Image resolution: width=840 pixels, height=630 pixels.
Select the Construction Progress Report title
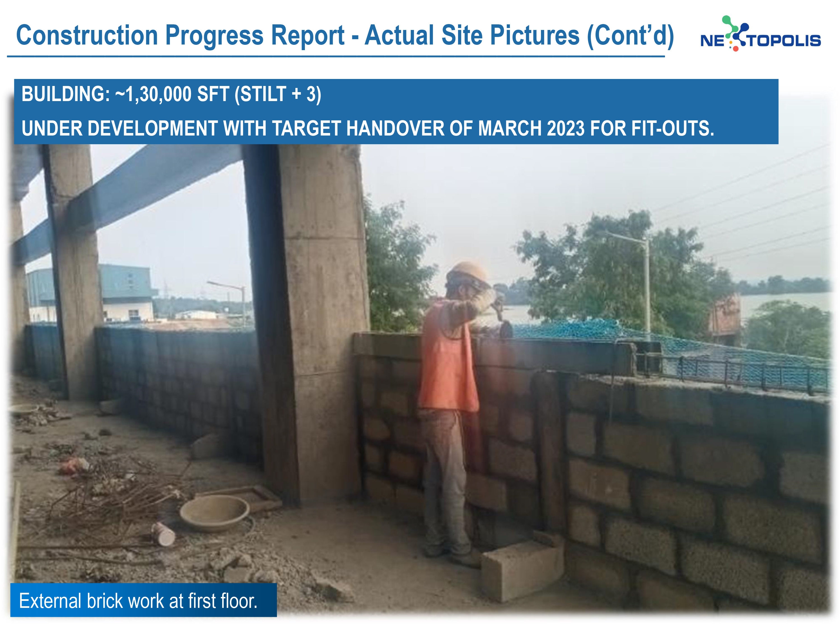tap(345, 35)
